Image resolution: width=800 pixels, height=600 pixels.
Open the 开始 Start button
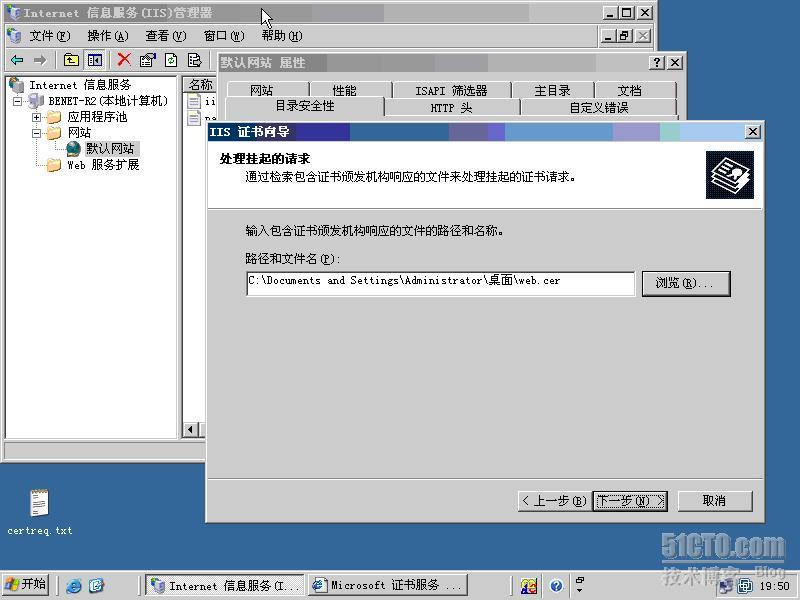click(x=26, y=584)
